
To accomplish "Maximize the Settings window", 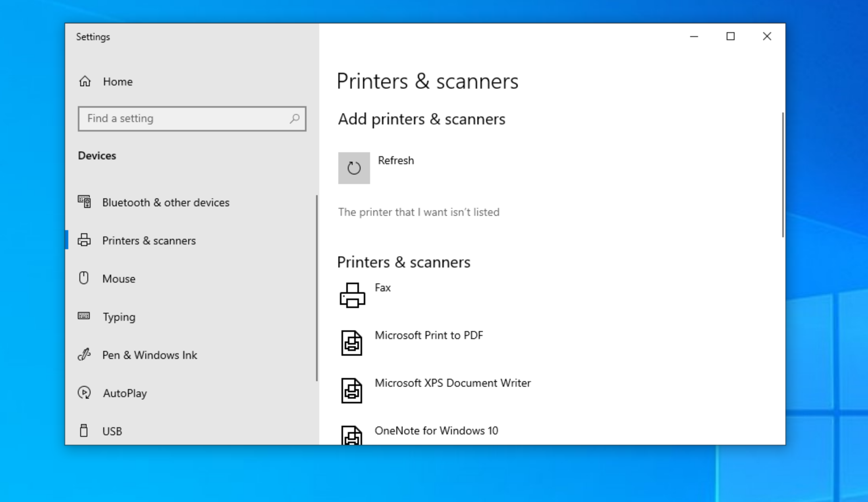I will (x=730, y=37).
